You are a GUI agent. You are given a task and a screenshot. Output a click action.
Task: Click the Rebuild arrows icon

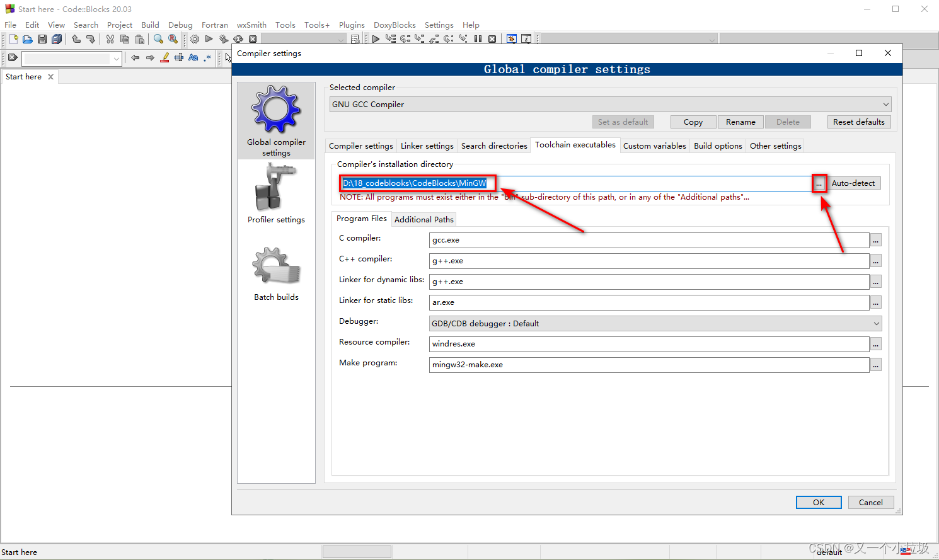point(238,39)
